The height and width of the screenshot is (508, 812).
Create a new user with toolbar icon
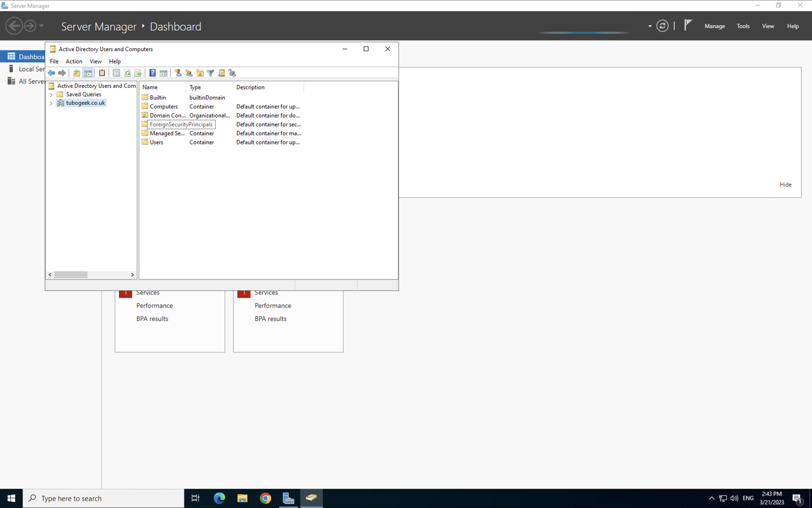178,73
